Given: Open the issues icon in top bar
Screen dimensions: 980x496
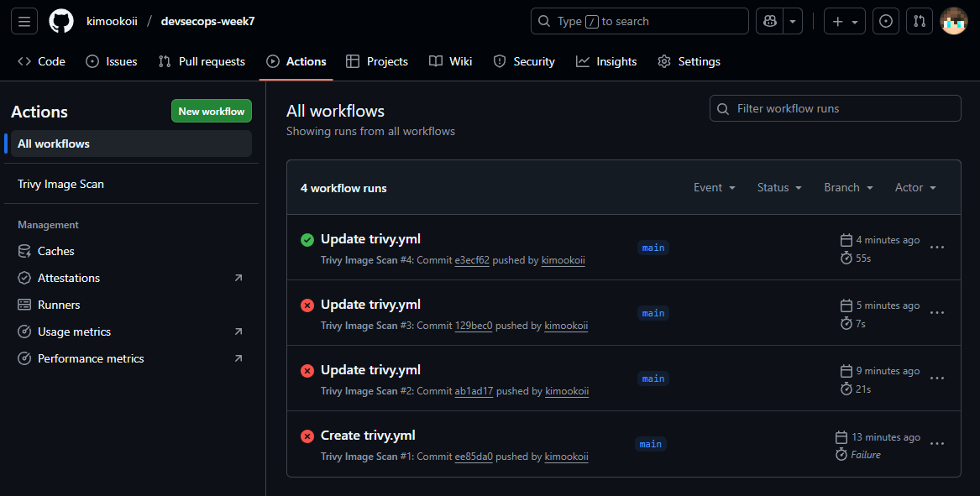Looking at the screenshot, I should pos(885,22).
